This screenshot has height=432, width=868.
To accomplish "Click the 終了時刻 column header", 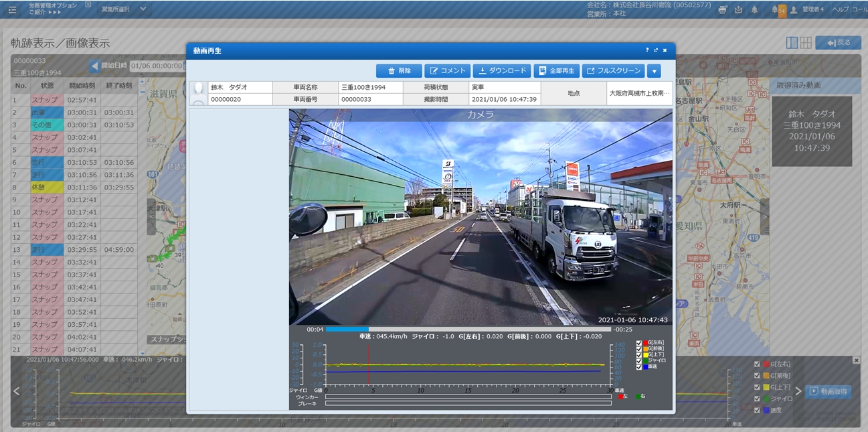I will tap(119, 86).
